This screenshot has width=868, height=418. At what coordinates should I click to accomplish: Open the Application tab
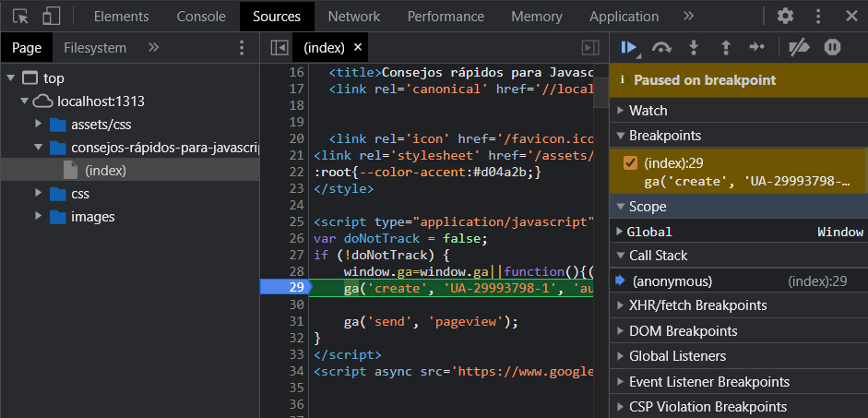pyautogui.click(x=624, y=17)
